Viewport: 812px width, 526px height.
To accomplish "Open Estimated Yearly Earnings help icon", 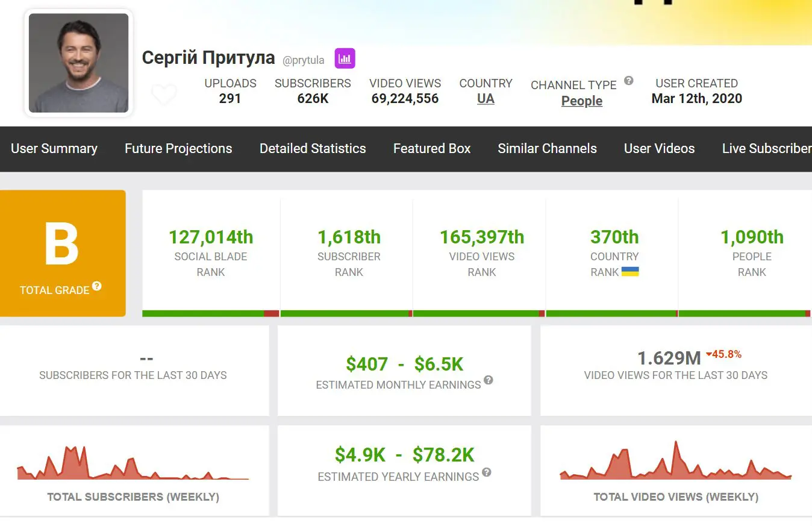I will point(487,472).
